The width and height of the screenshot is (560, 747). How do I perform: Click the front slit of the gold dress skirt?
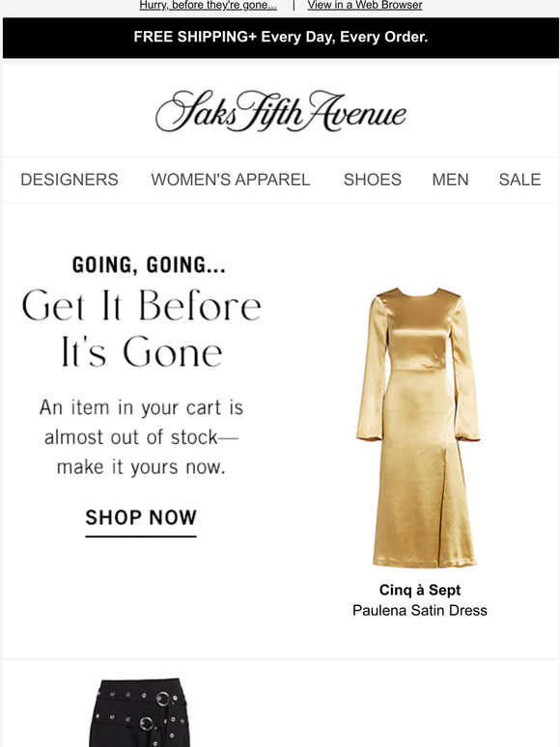[443, 505]
